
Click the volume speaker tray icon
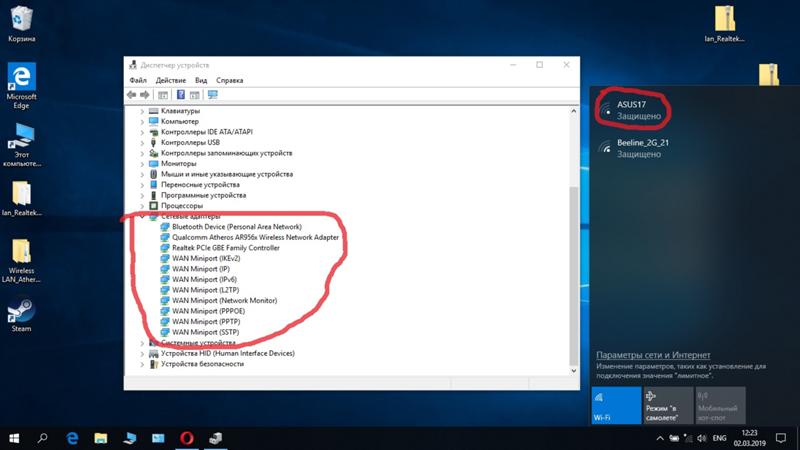coord(702,438)
